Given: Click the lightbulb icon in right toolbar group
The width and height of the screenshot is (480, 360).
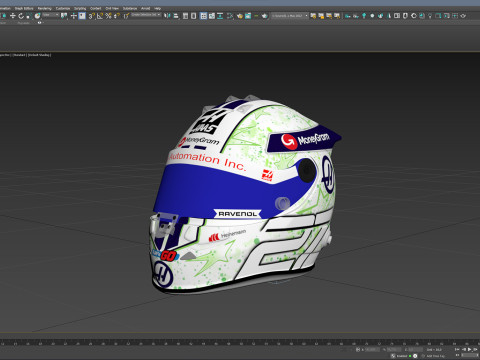Looking at the screenshot, I should pos(430,16).
